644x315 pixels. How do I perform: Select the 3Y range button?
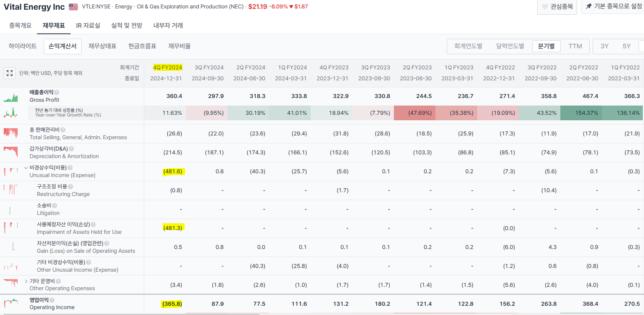pyautogui.click(x=604, y=46)
